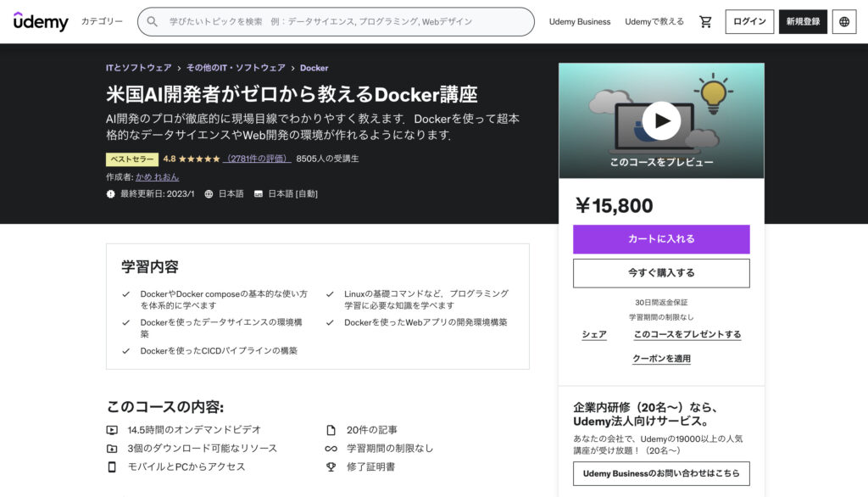Image resolution: width=868 pixels, height=497 pixels.
Task: Click 学習期間の制限なし text under course content
Action: pos(390,449)
